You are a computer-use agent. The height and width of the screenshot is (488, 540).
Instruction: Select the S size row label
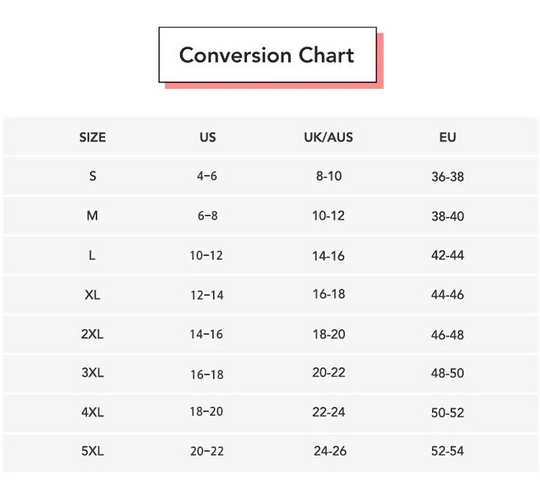pos(93,176)
